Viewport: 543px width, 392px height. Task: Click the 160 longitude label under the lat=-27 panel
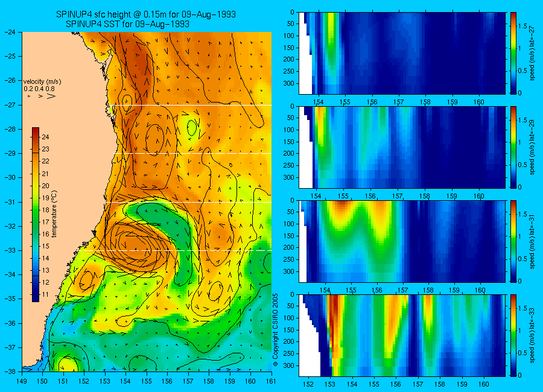pos(479,102)
